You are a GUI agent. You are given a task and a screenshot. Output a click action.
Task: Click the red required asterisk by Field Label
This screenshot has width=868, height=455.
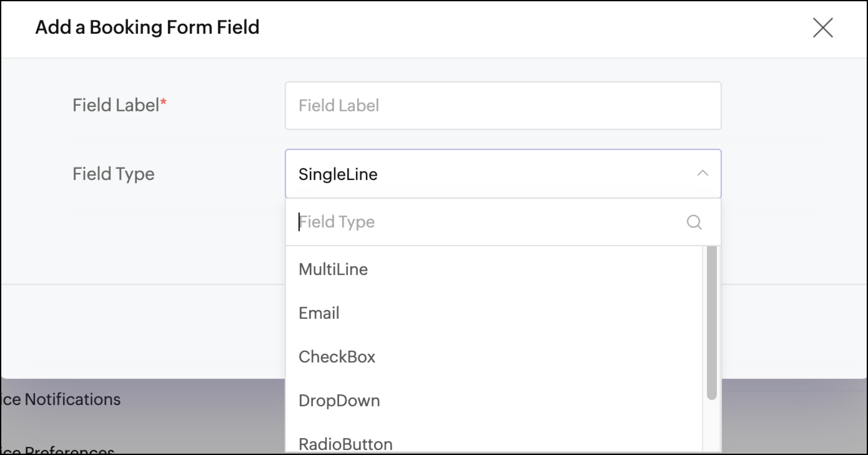pyautogui.click(x=163, y=102)
